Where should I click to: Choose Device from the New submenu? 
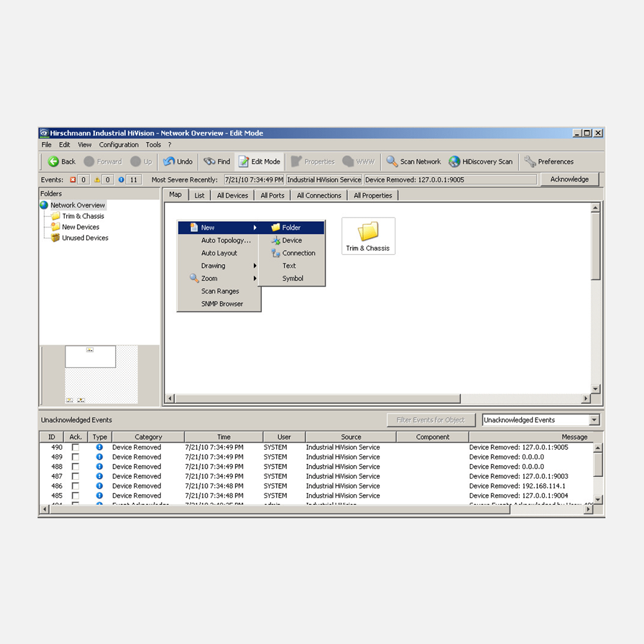pyautogui.click(x=292, y=240)
